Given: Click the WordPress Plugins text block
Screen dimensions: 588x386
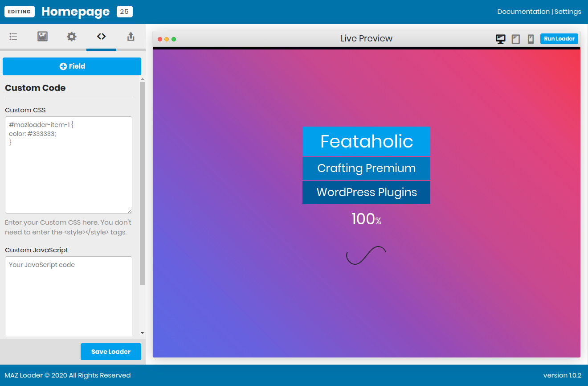Looking at the screenshot, I should click(x=366, y=193).
